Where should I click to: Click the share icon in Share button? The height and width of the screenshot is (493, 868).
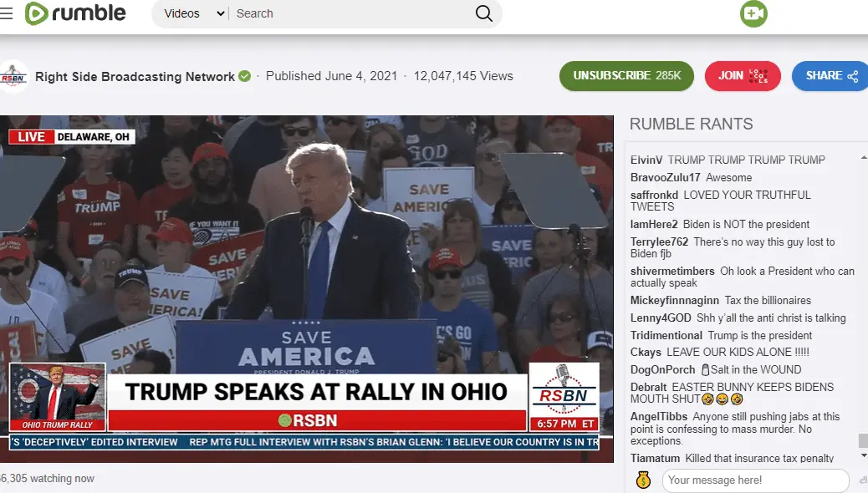pos(852,76)
